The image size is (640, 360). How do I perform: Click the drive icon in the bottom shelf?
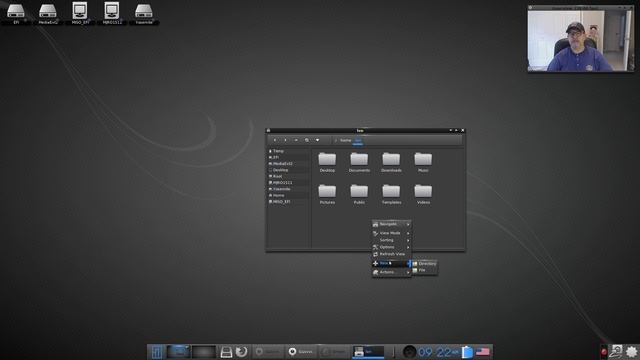coord(226,352)
